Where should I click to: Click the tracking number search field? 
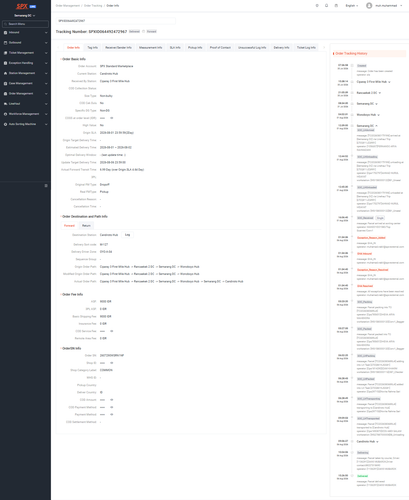point(116,21)
